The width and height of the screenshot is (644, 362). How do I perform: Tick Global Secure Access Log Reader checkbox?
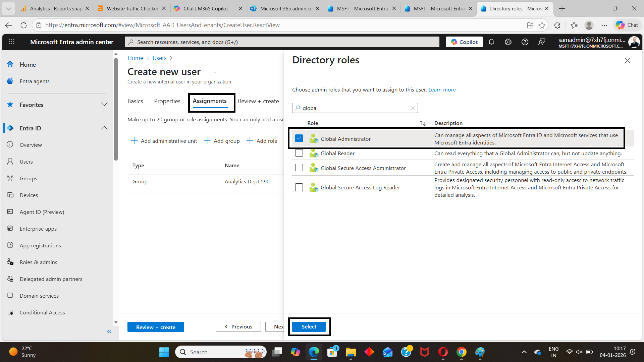click(299, 187)
